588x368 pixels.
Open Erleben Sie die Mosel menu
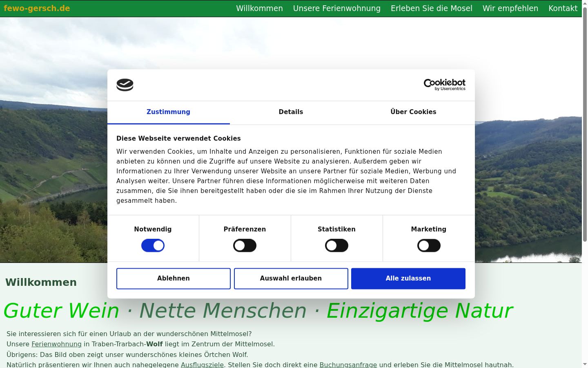tap(431, 8)
